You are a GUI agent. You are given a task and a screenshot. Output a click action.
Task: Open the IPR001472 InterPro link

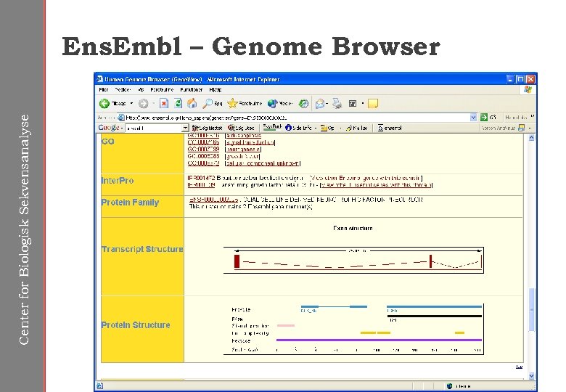point(202,178)
